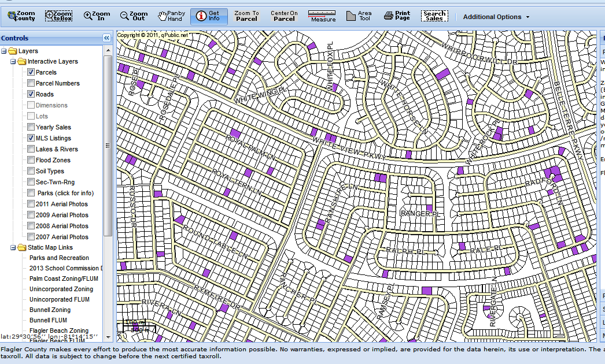
Task: Activate the Measure tool
Action: click(x=322, y=14)
